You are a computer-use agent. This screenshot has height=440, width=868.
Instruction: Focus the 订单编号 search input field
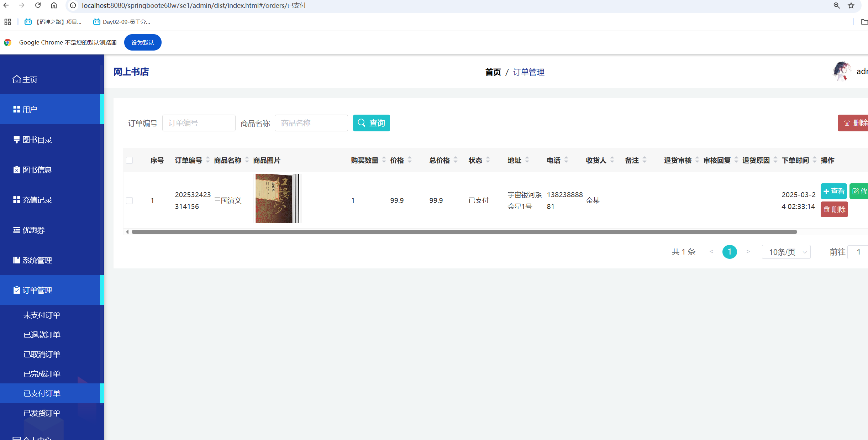pyautogui.click(x=199, y=123)
